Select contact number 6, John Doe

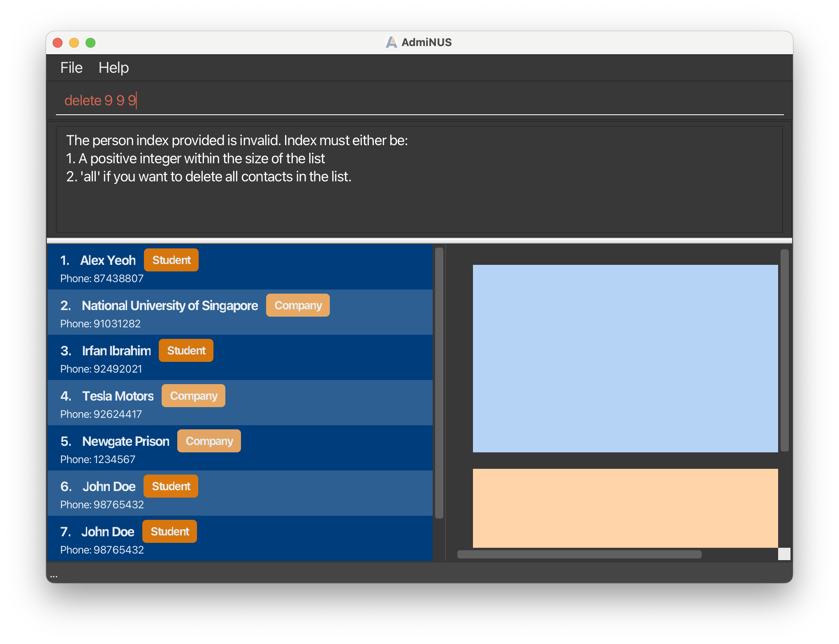[109, 486]
